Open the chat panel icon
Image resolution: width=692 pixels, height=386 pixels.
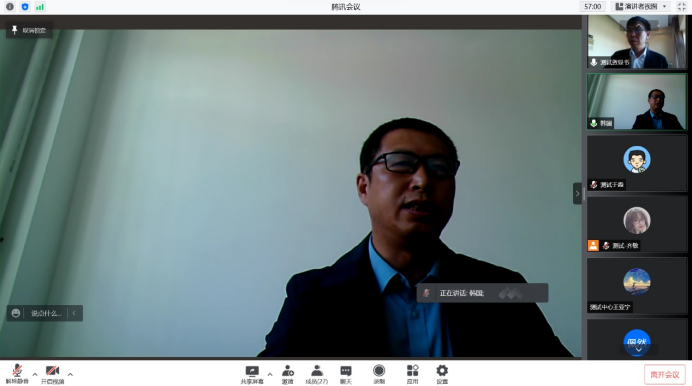pos(346,375)
